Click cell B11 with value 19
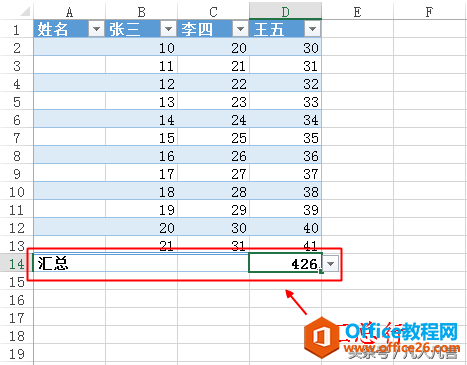The width and height of the screenshot is (467, 365). pos(141,209)
